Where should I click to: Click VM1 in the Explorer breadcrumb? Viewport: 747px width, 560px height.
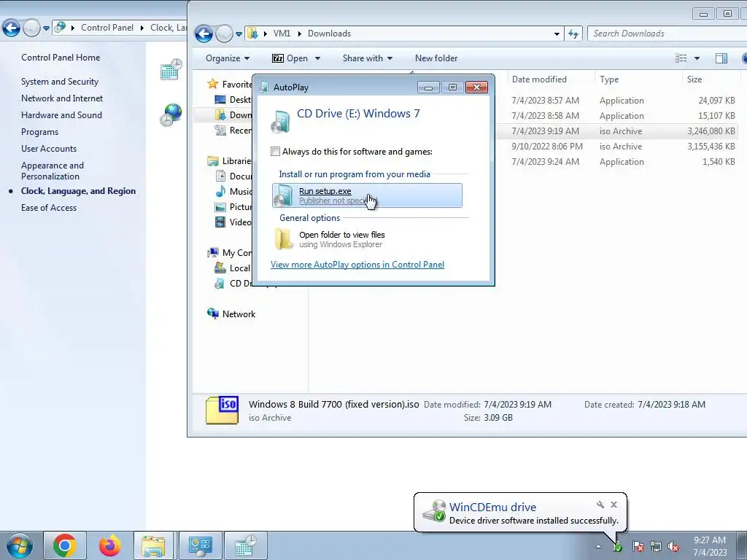coord(282,34)
